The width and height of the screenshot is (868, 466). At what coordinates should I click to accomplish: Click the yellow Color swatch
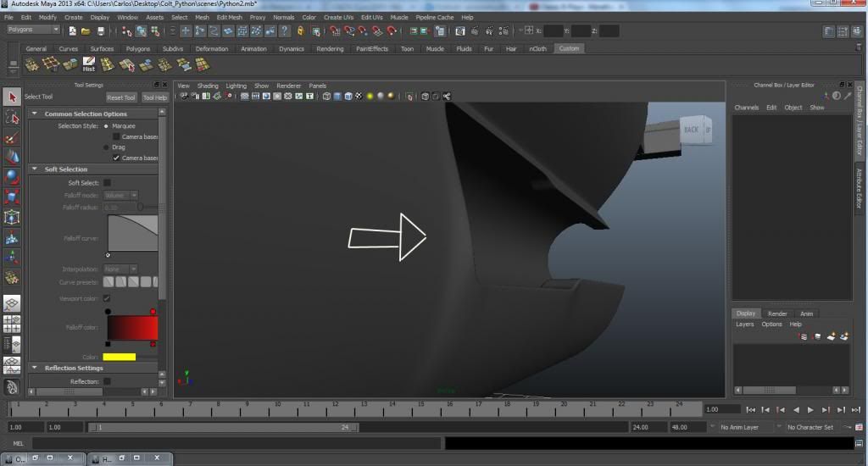[x=119, y=357]
